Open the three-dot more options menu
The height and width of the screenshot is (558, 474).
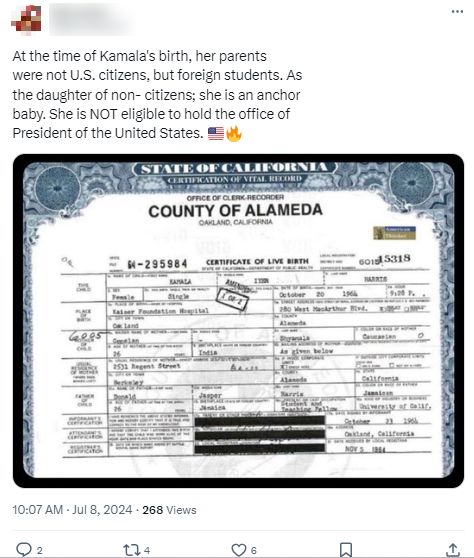point(457,11)
